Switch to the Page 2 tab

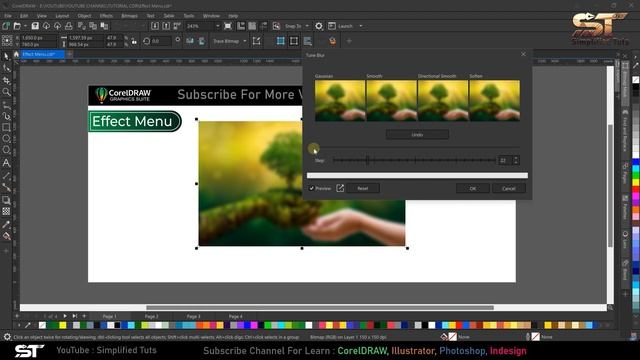[151, 316]
